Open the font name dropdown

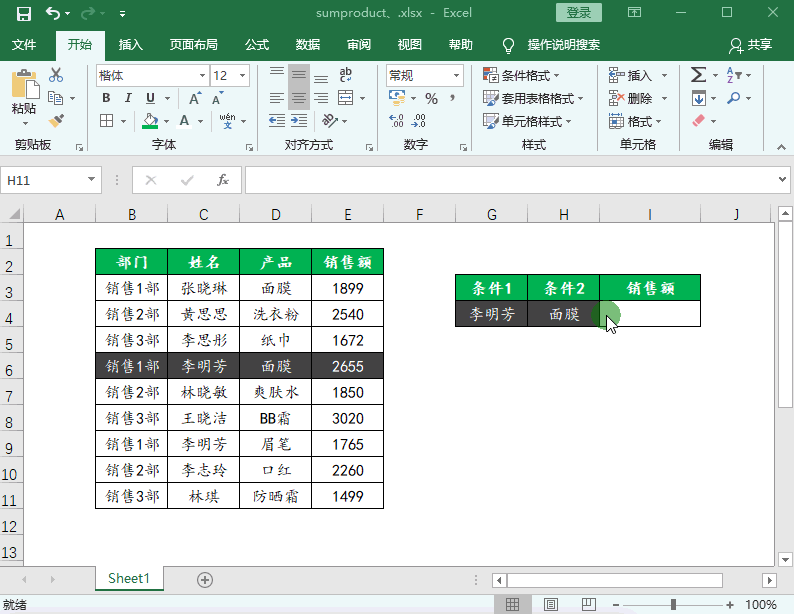tap(203, 75)
